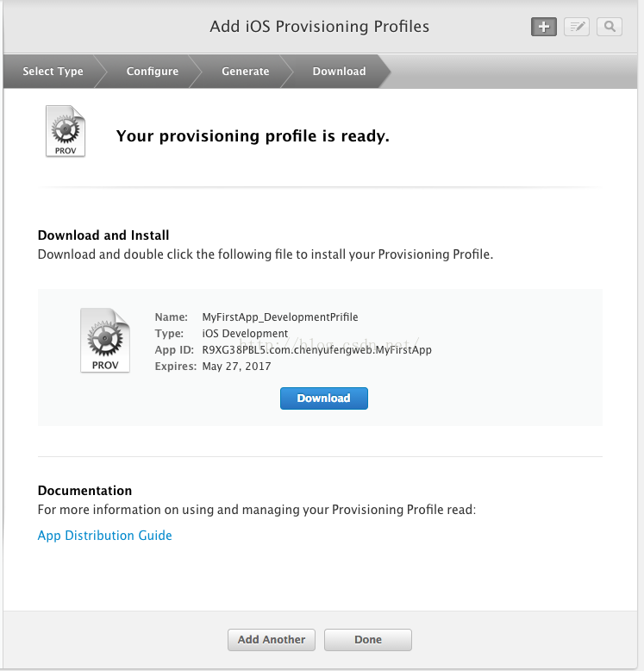Click the iOS Development type value
Screen dimensions: 644x671
[245, 334]
